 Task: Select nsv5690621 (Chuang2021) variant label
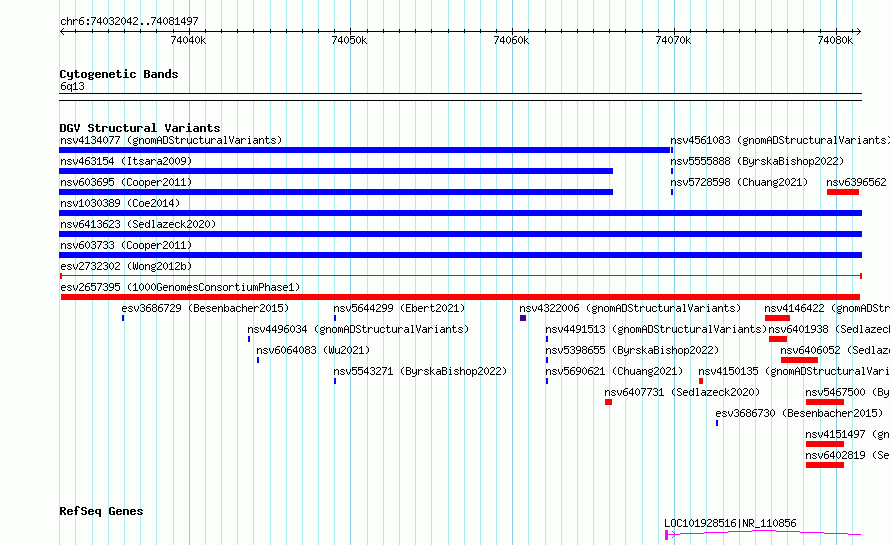pyautogui.click(x=614, y=371)
